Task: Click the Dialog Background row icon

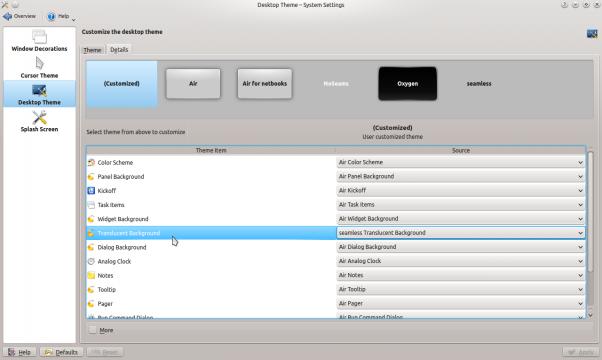Action: [x=91, y=247]
